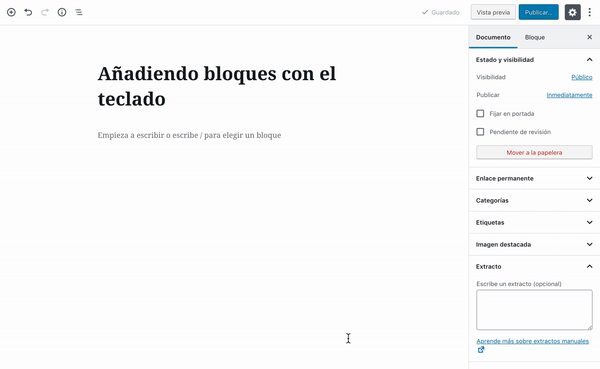
Task: Click the Publicar label in sidebar
Action: point(488,95)
